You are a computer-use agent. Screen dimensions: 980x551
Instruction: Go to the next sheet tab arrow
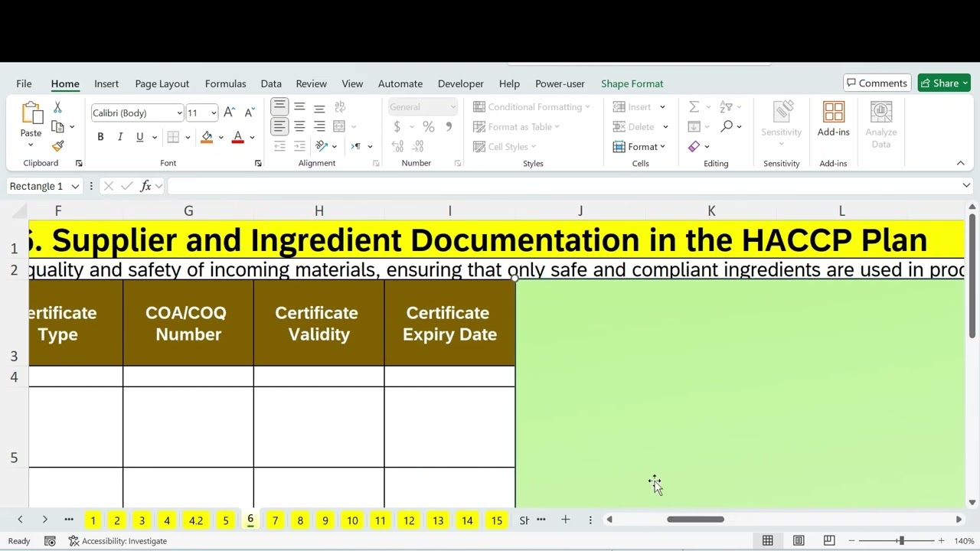[44, 520]
